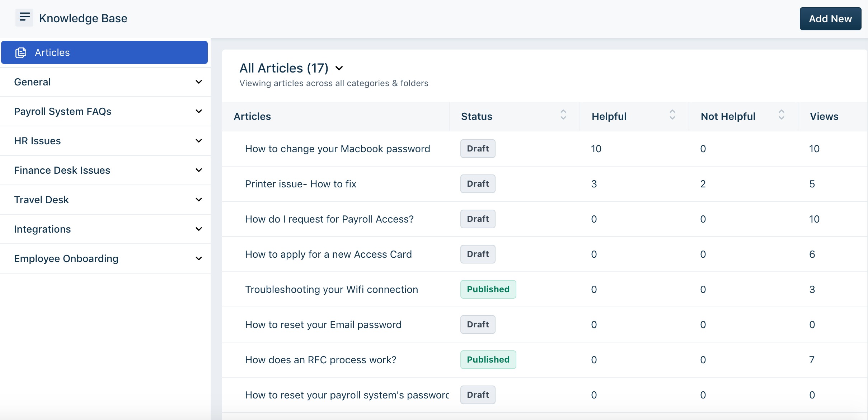Expand the General category chevron

pyautogui.click(x=198, y=82)
